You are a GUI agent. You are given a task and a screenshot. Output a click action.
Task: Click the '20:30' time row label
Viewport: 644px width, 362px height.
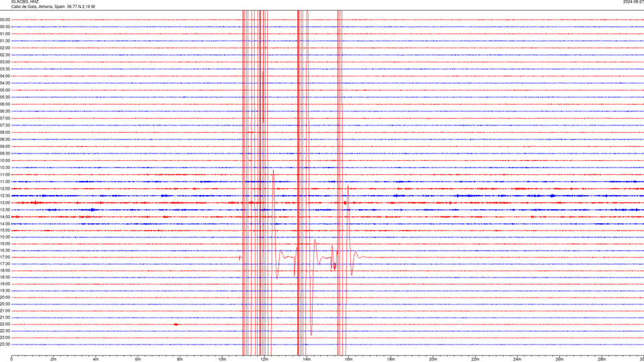click(5, 304)
